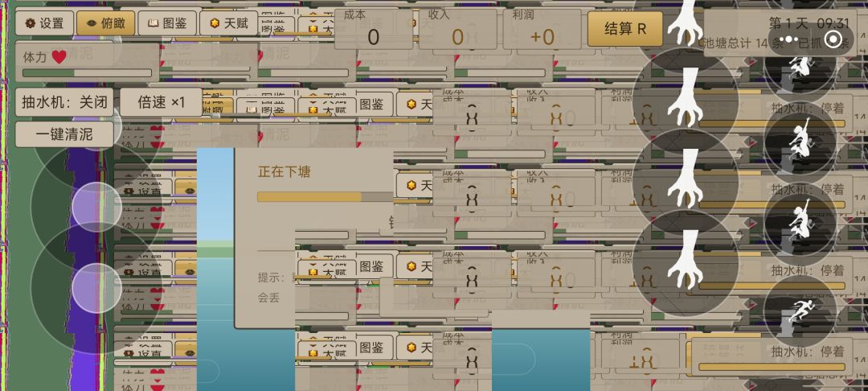Open the 天赋 talents button beside the top-left 图鉴

coord(228,23)
